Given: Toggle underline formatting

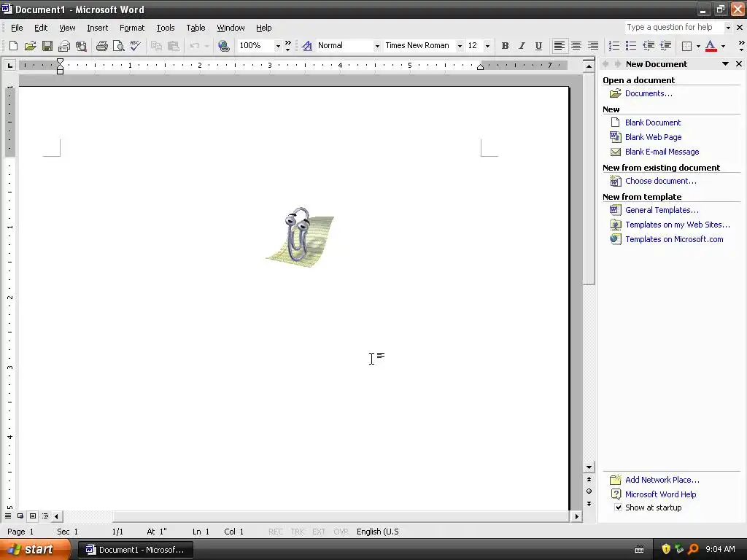Looking at the screenshot, I should pyautogui.click(x=538, y=46).
